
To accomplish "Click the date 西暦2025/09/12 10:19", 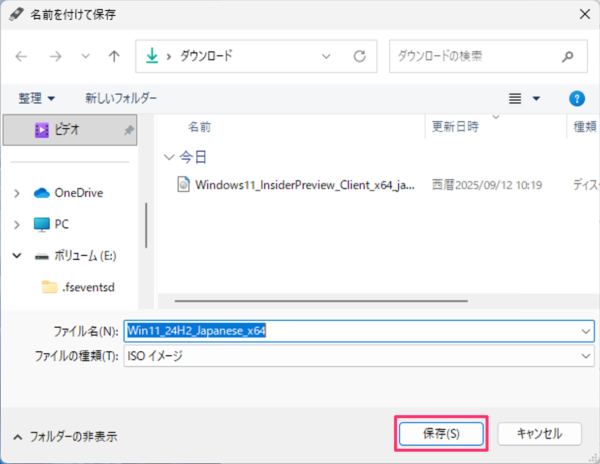I will (487, 185).
